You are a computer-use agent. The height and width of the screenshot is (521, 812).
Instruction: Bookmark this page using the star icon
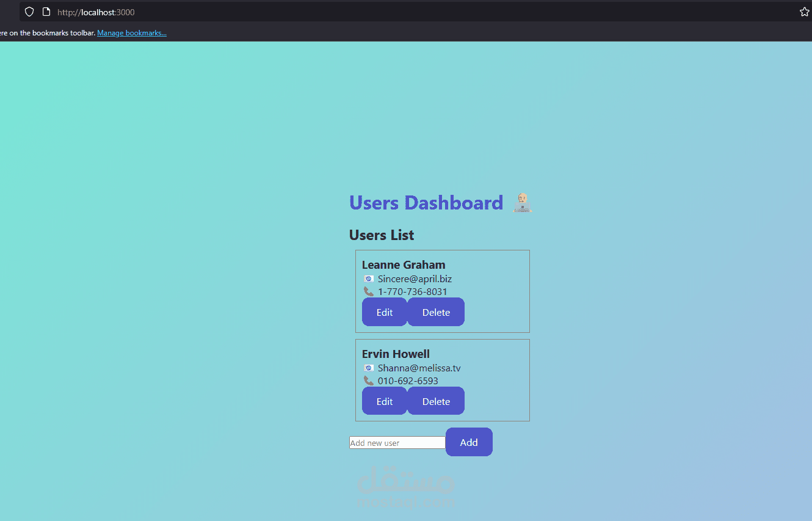(804, 11)
